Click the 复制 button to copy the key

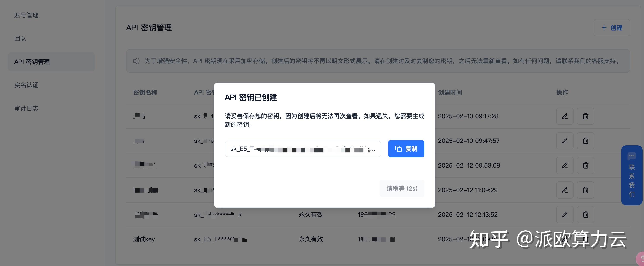pyautogui.click(x=406, y=149)
